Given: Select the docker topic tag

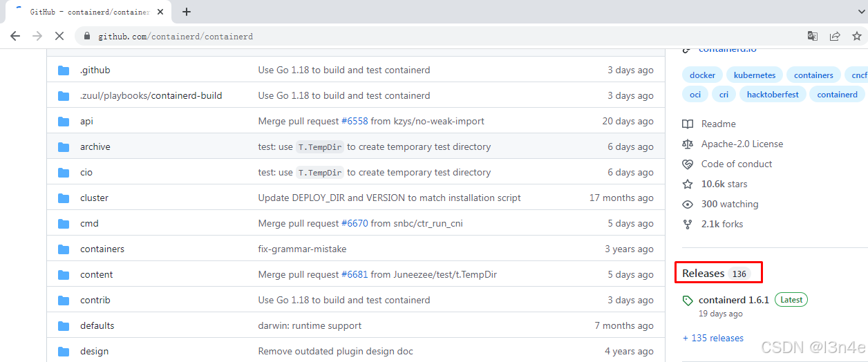Looking at the screenshot, I should coord(703,75).
